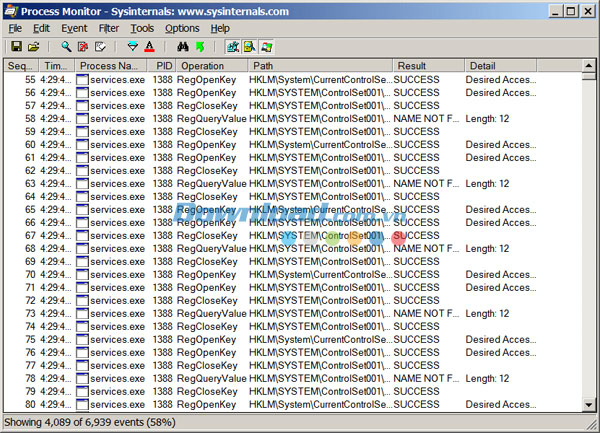Viewport: 600px width, 433px height.
Task: Toggle Show Registry Activity toolbar button
Action: [x=233, y=47]
